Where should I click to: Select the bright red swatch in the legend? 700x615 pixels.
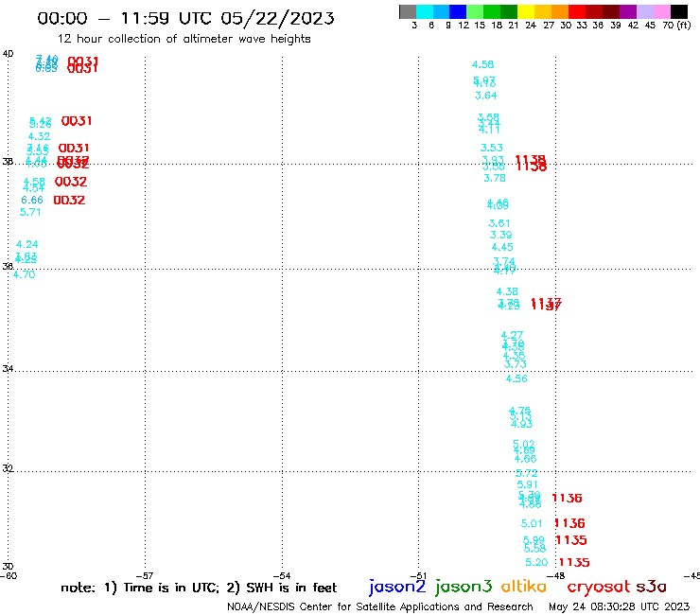577,11
